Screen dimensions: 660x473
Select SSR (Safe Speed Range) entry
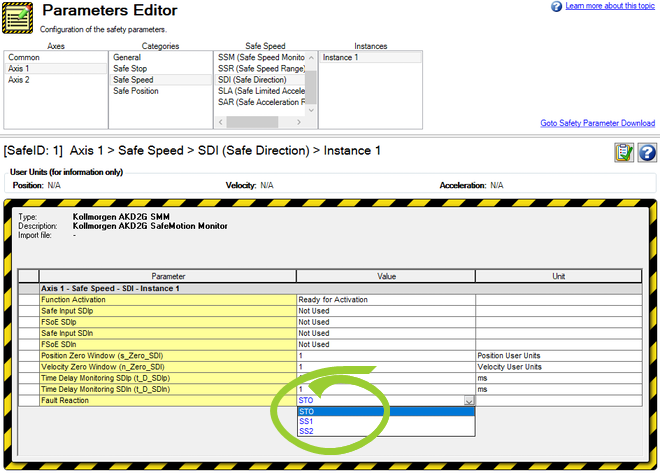click(x=261, y=69)
